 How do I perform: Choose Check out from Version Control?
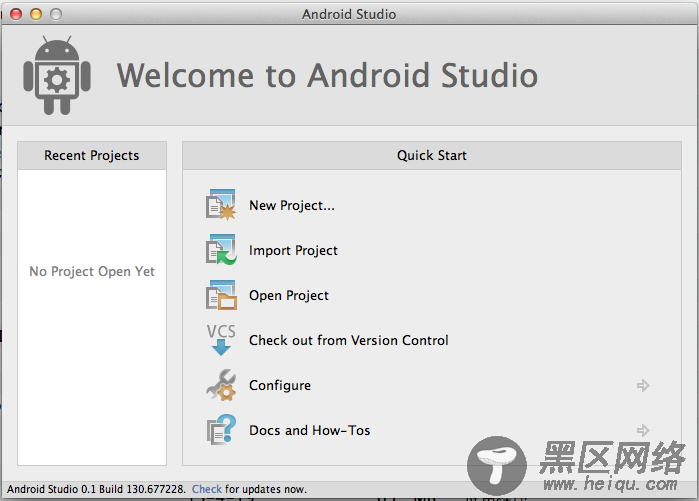click(349, 341)
